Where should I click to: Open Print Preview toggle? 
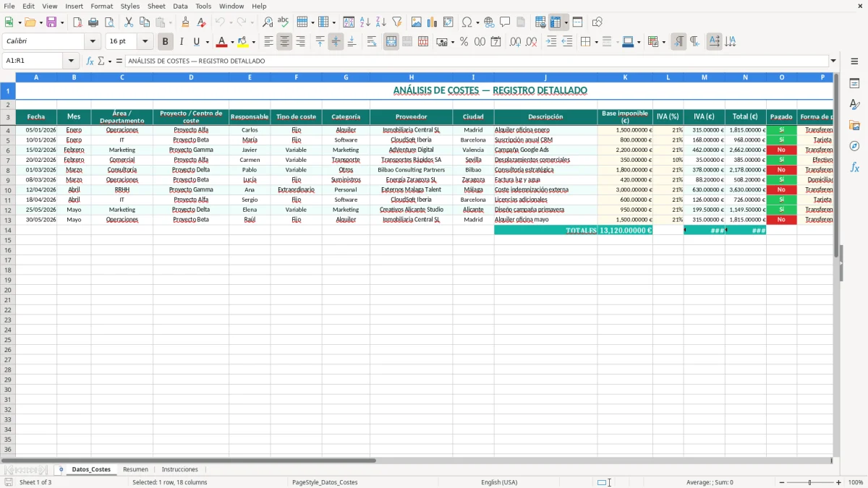pyautogui.click(x=109, y=22)
